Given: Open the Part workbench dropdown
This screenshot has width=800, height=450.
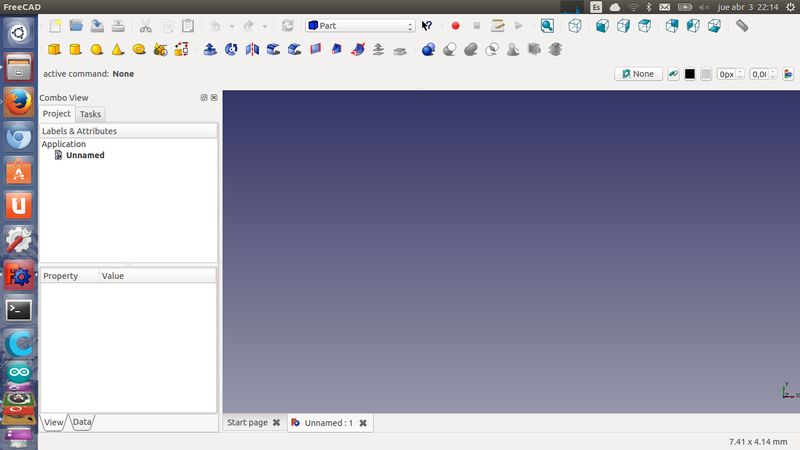Looking at the screenshot, I should (360, 26).
